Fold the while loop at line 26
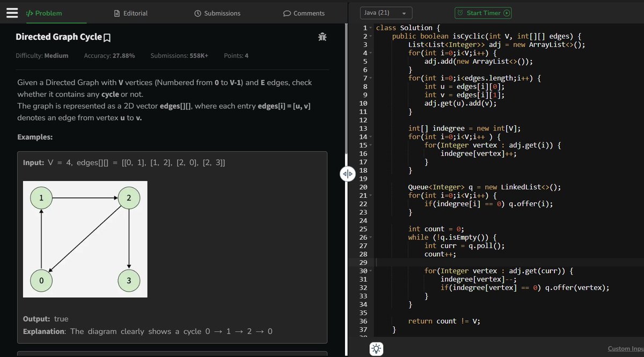 coord(370,238)
